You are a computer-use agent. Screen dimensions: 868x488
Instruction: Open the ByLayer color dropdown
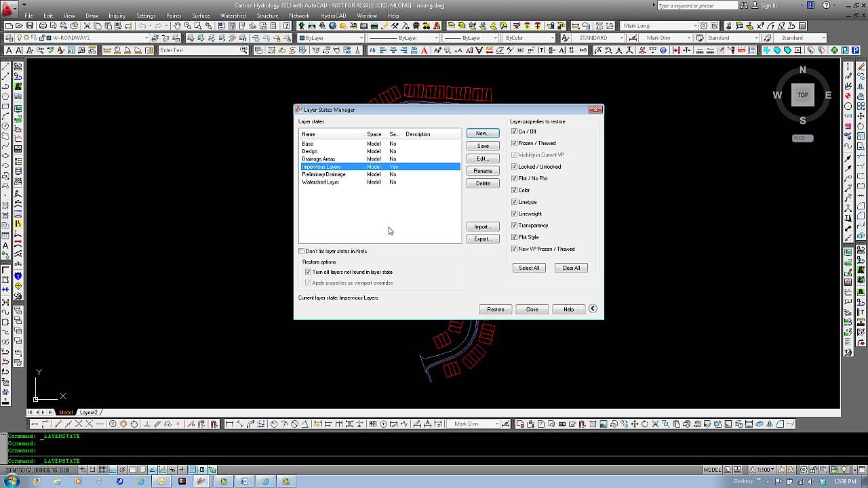tap(361, 38)
